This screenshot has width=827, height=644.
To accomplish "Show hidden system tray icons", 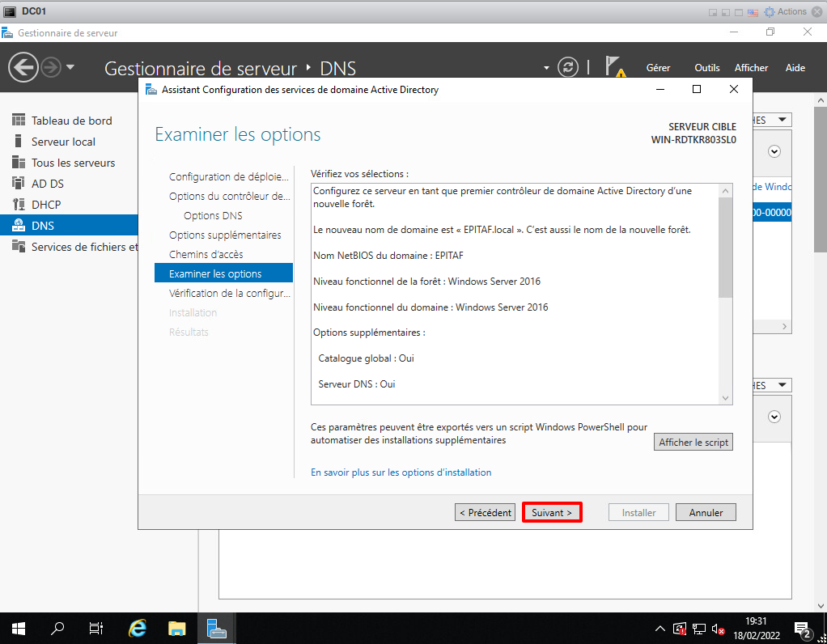I will (x=660, y=629).
